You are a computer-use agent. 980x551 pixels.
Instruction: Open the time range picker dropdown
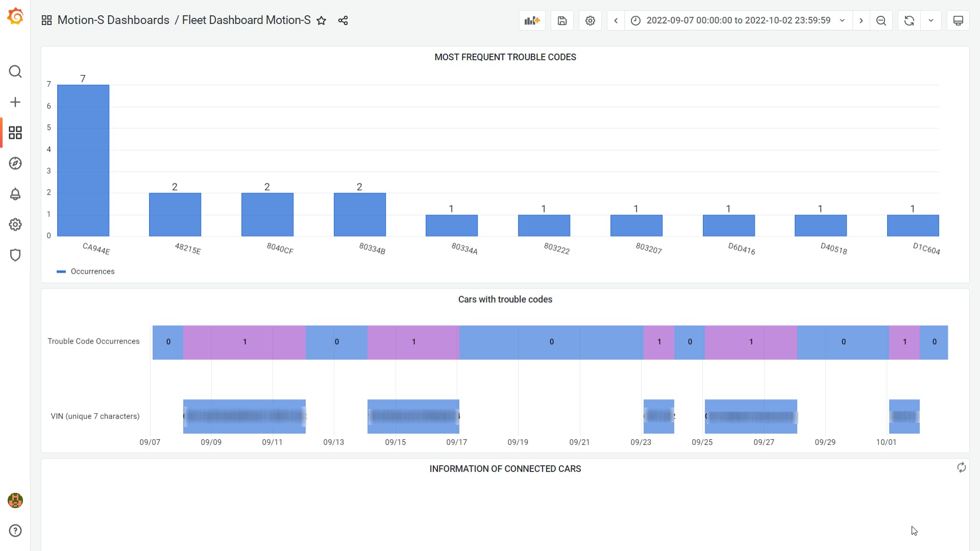(738, 20)
